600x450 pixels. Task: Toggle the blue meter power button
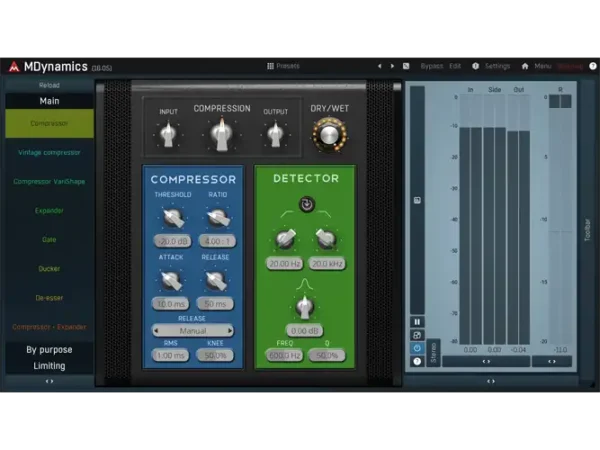click(x=417, y=348)
